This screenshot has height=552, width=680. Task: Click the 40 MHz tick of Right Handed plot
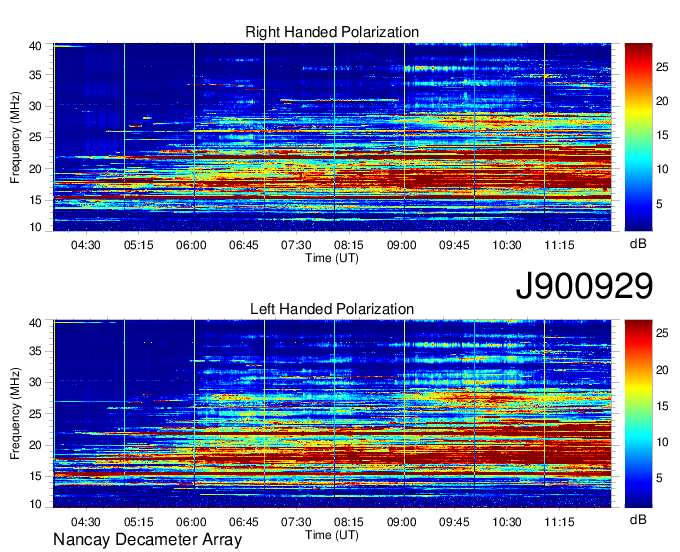point(35,46)
